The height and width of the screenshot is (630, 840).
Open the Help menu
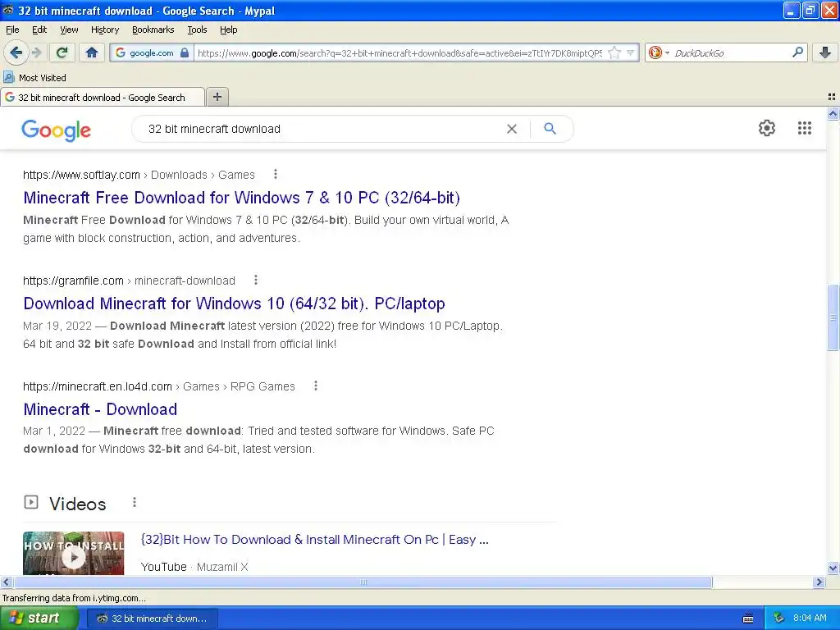[x=228, y=30]
